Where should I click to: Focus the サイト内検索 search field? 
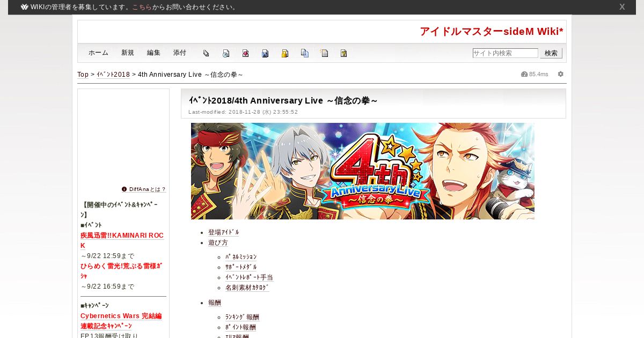(x=505, y=53)
